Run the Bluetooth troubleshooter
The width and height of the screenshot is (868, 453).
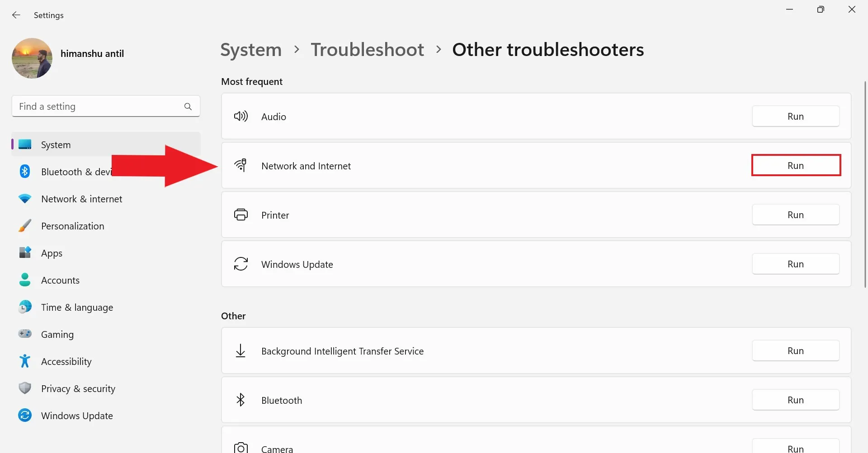click(x=796, y=400)
